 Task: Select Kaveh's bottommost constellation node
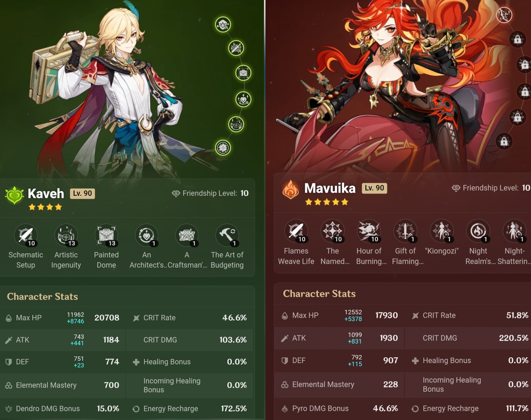[x=223, y=148]
